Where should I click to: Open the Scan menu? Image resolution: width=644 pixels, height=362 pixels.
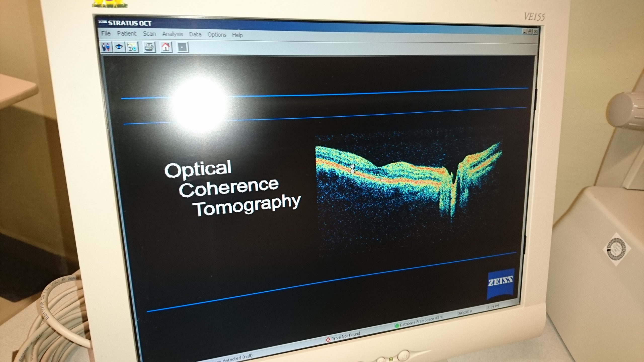click(149, 34)
